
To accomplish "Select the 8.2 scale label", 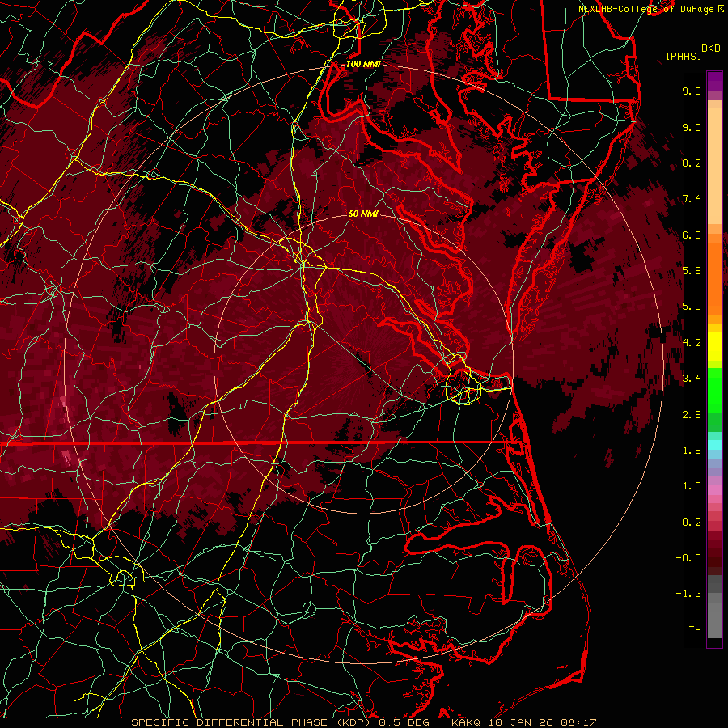I will click(692, 163).
